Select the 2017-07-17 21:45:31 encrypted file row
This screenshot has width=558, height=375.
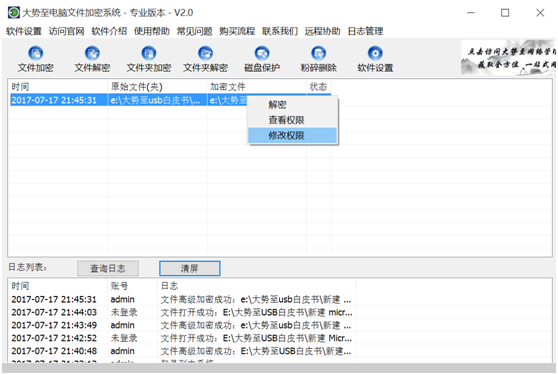click(170, 100)
